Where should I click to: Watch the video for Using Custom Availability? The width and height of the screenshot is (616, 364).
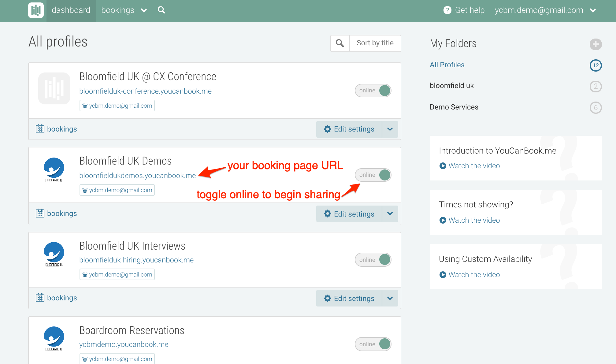tap(474, 275)
